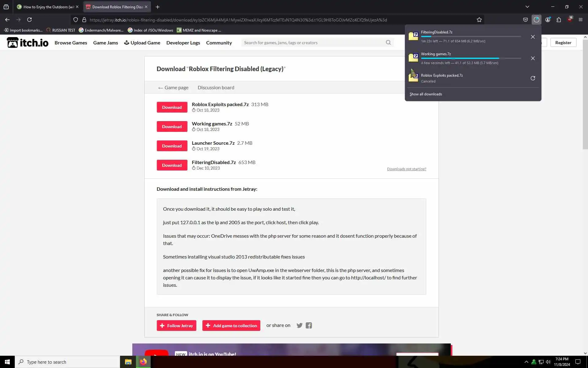Open Show all downloads entry
This screenshot has width=588, height=368.
[426, 94]
